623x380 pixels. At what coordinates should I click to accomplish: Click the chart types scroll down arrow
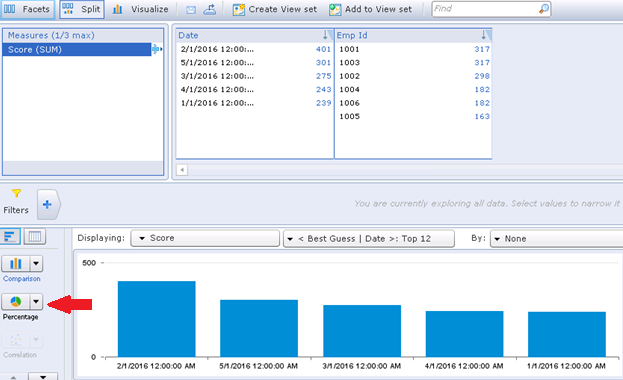43,376
